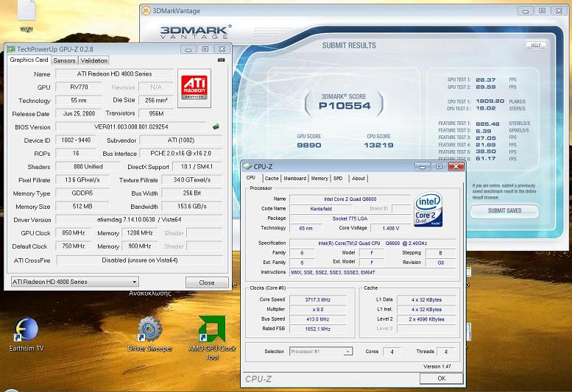This screenshot has width=572, height=392.
Task: Click the Intel Core 2 Quad logo
Action: point(428,210)
